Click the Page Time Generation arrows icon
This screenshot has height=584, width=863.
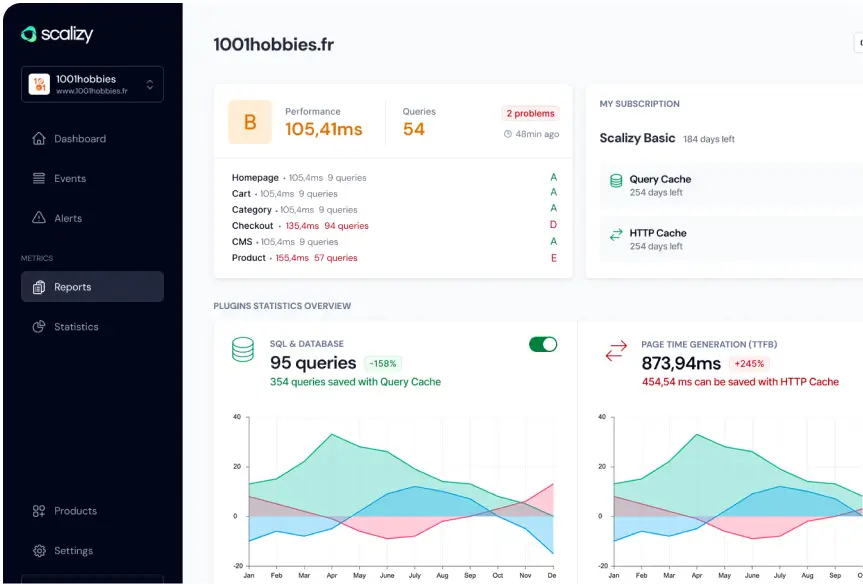[616, 351]
